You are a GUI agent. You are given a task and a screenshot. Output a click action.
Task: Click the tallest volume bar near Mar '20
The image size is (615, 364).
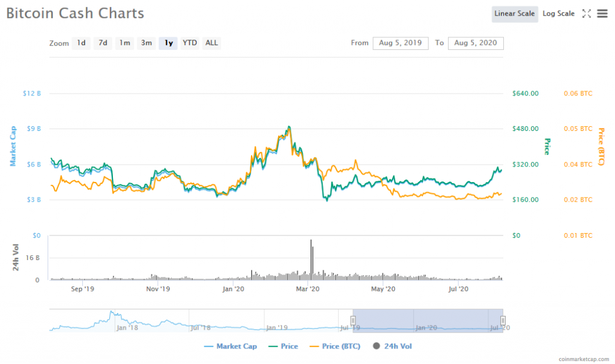(312, 259)
